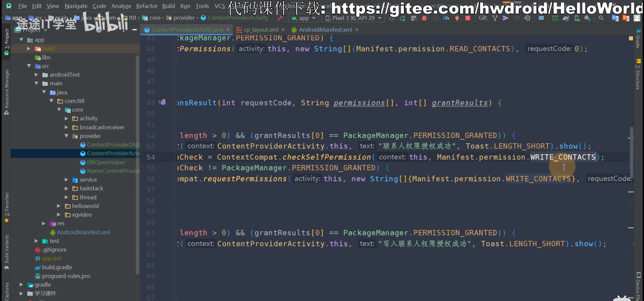Screen dimensions: 644x301
Task: Collapse the provider package node
Action: 66,136
